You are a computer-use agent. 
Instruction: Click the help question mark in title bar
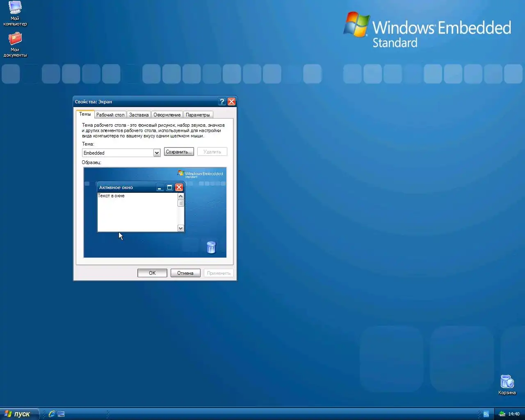pos(222,102)
